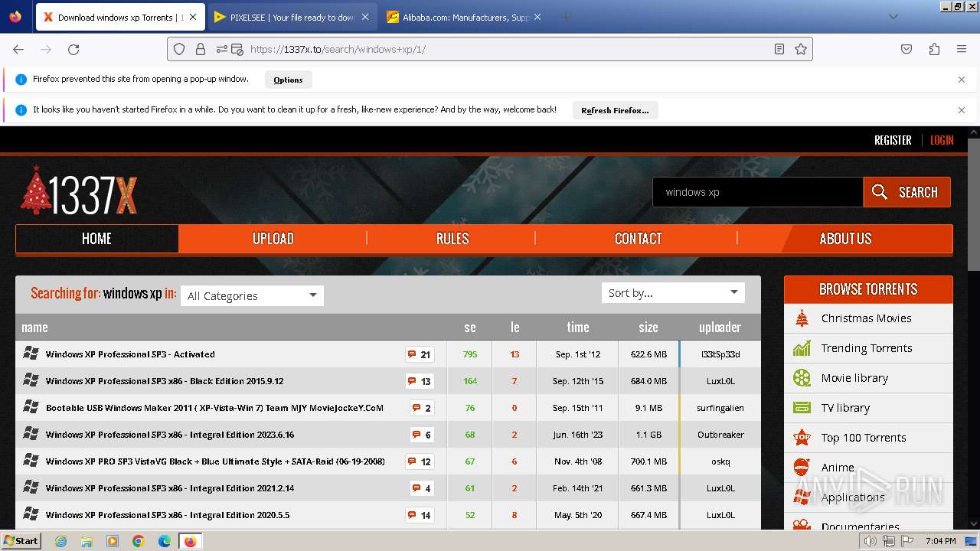The image size is (980, 551).
Task: Close the Alibaba.com tab
Action: coord(537,17)
